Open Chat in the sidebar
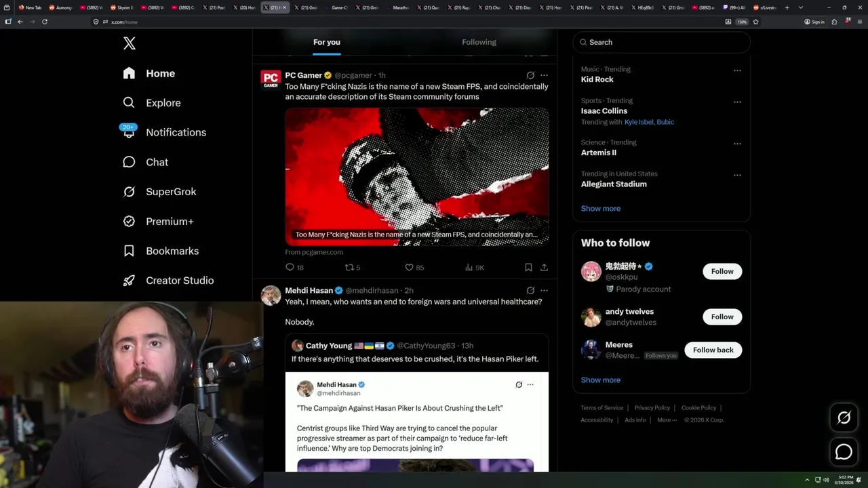 (x=146, y=162)
